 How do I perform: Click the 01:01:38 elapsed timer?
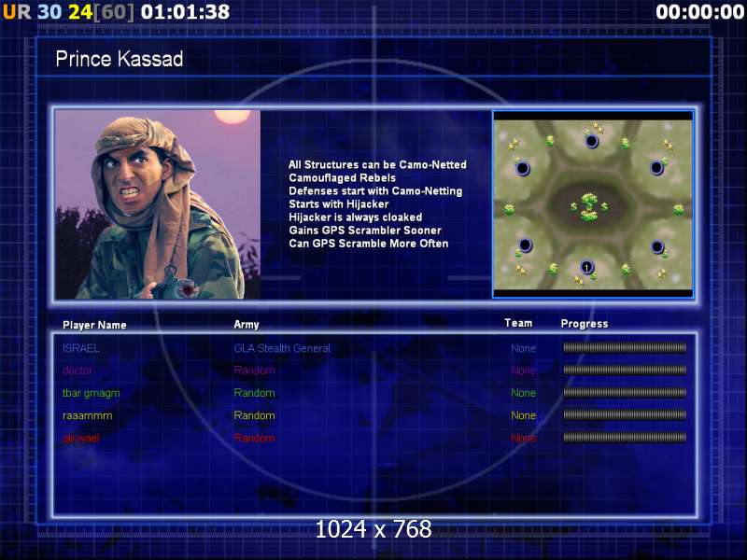(185, 12)
